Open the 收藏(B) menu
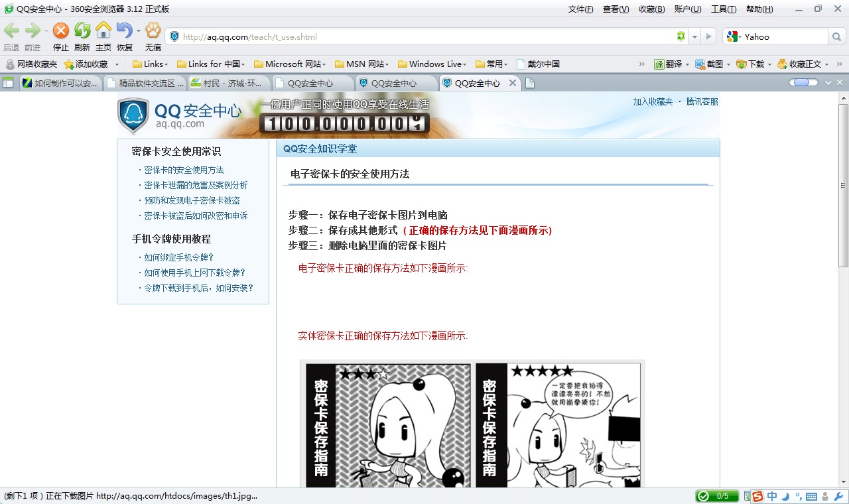 (652, 9)
